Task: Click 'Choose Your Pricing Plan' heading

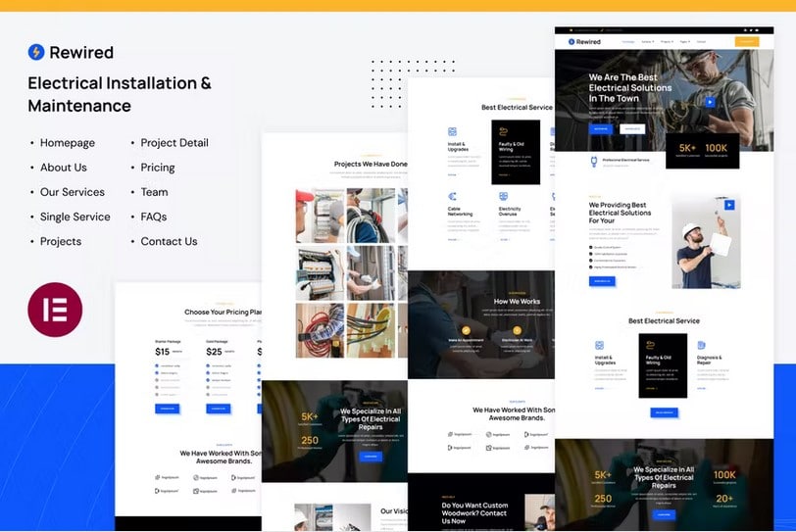Action: [224, 312]
